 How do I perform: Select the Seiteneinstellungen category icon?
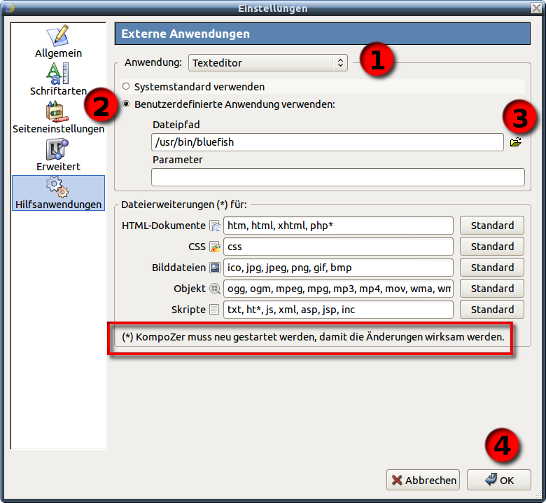coord(57,111)
